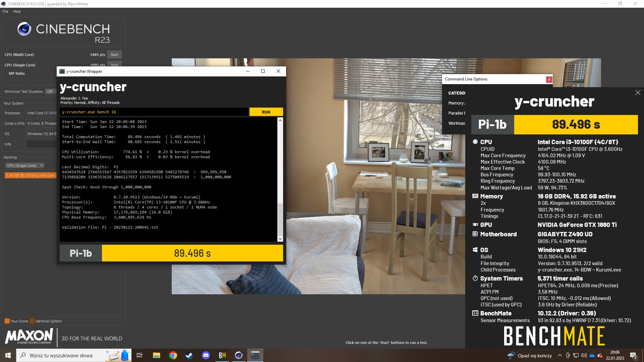This screenshot has height=362, width=644.
Task: Open File Explorer from the taskbar
Action: coord(157,355)
